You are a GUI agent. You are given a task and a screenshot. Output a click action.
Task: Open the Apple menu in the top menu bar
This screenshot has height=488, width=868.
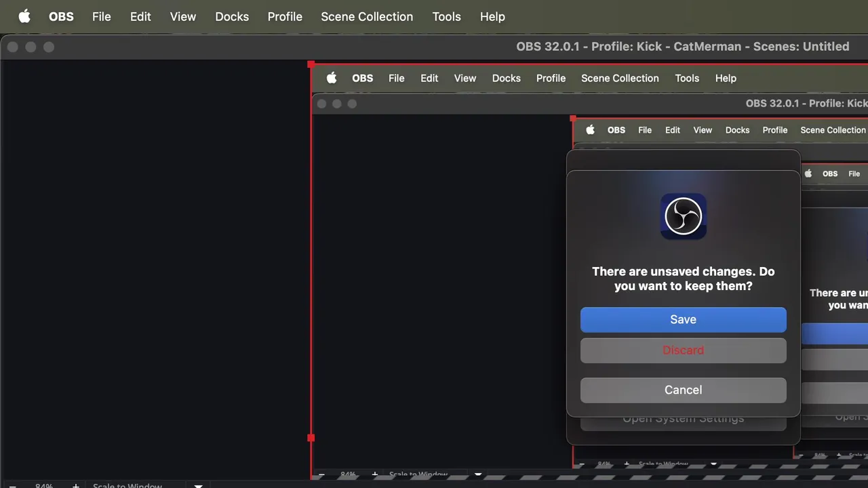coord(24,16)
